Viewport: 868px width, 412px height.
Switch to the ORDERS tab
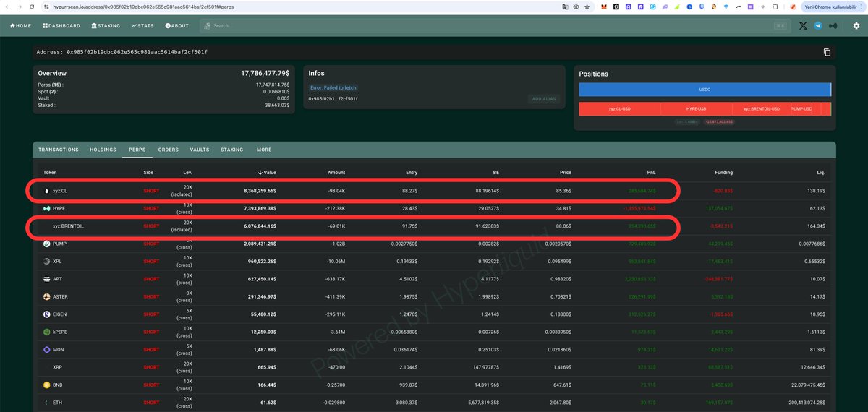pyautogui.click(x=169, y=150)
